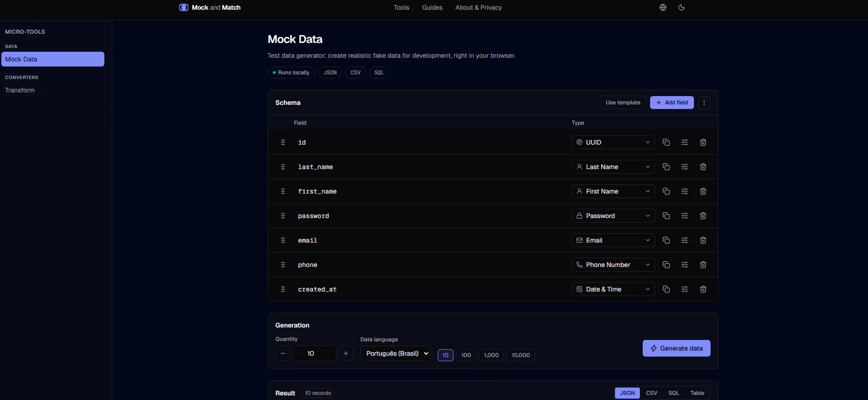Click the quantity input field
This screenshot has height=400, width=868.
314,353
